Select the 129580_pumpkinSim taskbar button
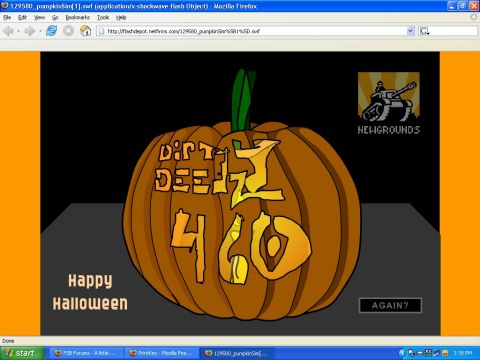Viewport: 480px width, 360px height. tap(237, 353)
